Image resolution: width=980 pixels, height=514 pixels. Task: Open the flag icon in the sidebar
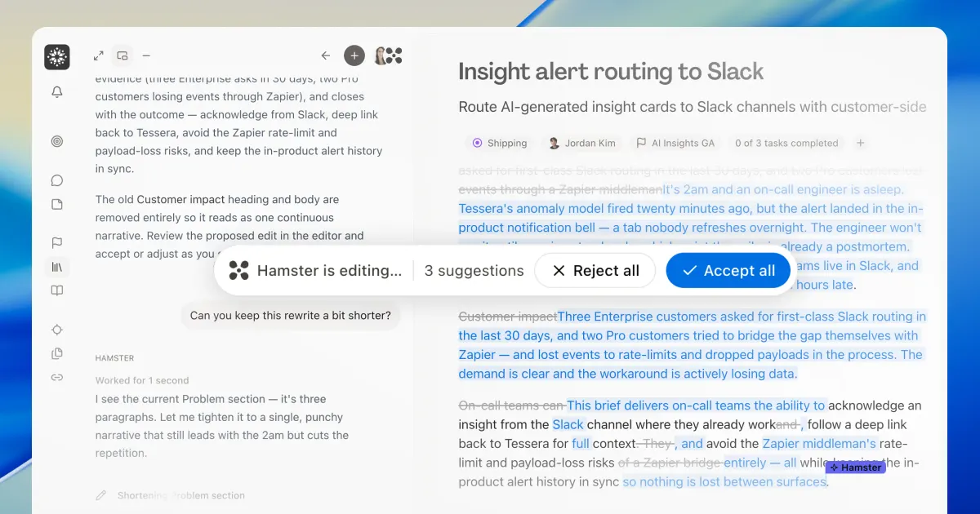tap(57, 243)
